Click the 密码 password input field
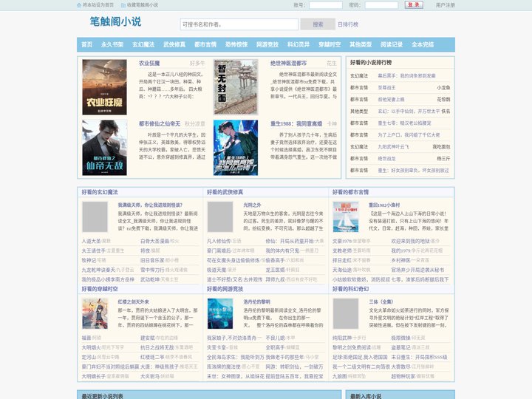The height and width of the screenshot is (399, 532). (x=381, y=5)
